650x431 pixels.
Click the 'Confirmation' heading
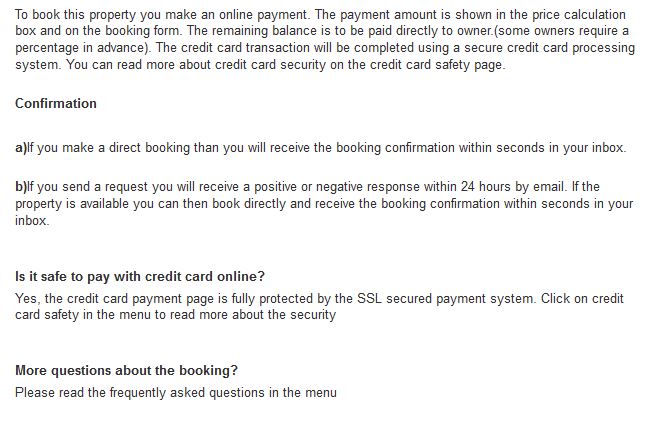pyautogui.click(x=56, y=103)
